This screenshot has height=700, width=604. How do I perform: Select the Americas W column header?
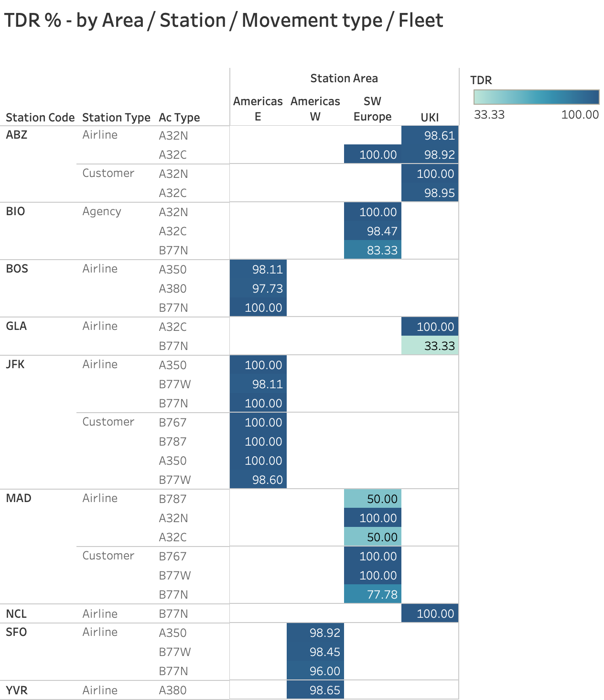click(x=315, y=109)
